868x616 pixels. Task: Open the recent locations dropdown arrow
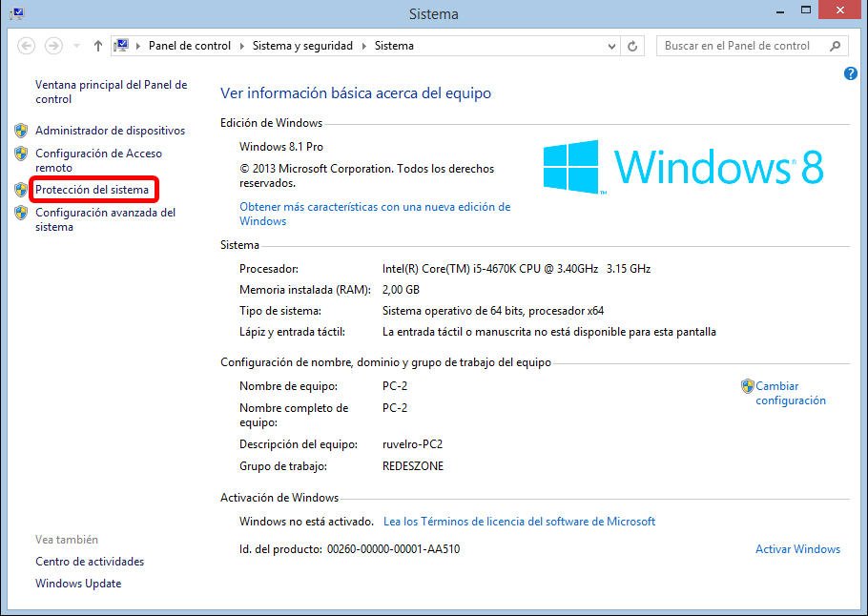click(77, 46)
